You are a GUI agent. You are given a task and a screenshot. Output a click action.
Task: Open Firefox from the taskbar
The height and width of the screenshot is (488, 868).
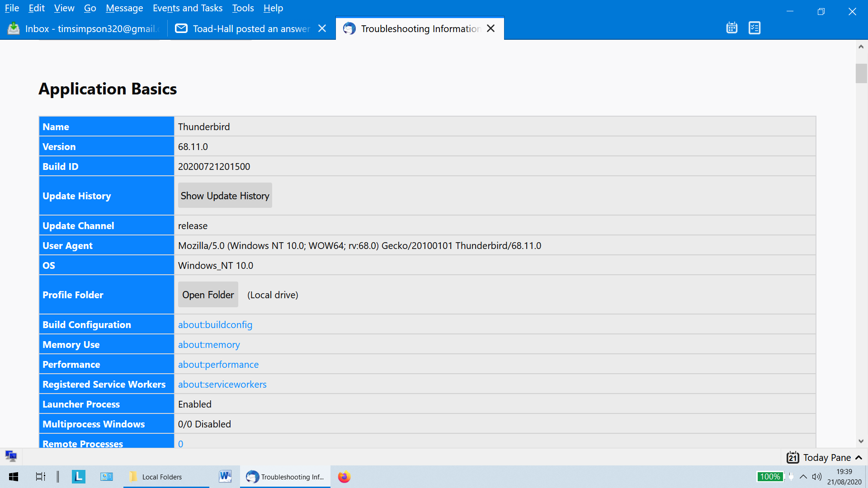344,477
